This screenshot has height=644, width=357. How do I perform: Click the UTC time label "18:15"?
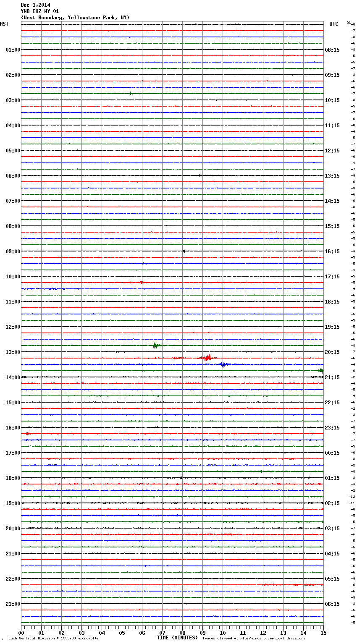click(x=332, y=302)
